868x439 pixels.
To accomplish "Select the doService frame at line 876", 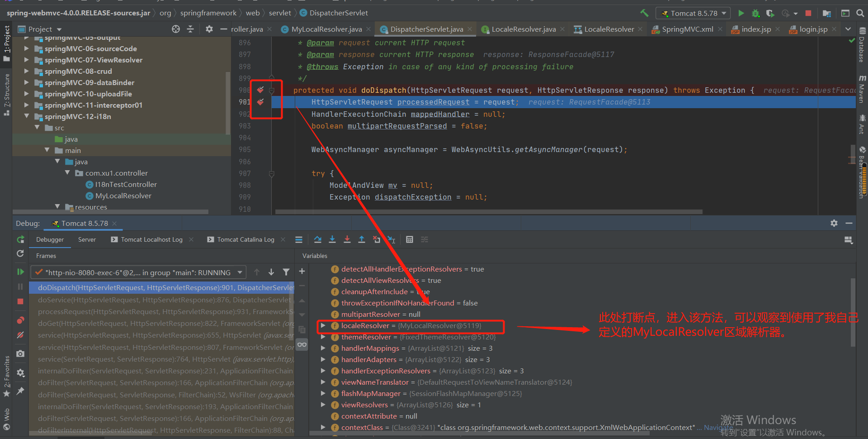I will [x=161, y=300].
